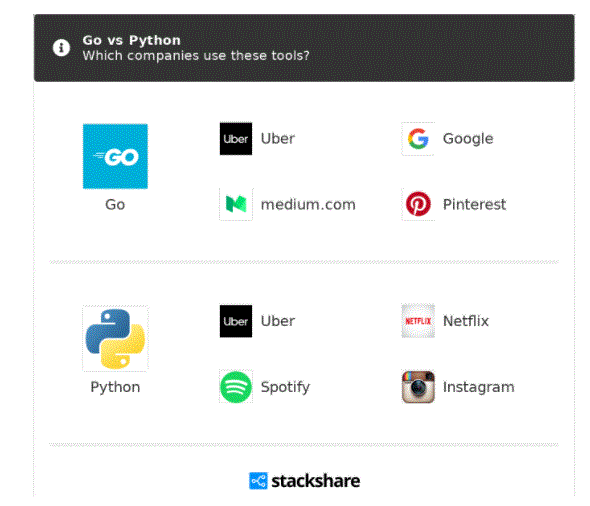Follow the Instagram text link

(478, 387)
